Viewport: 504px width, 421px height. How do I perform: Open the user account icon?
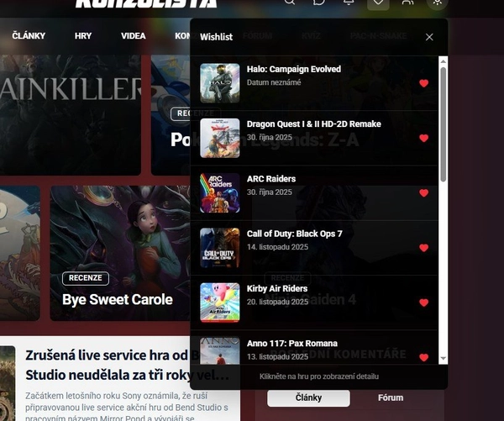pyautogui.click(x=407, y=3)
